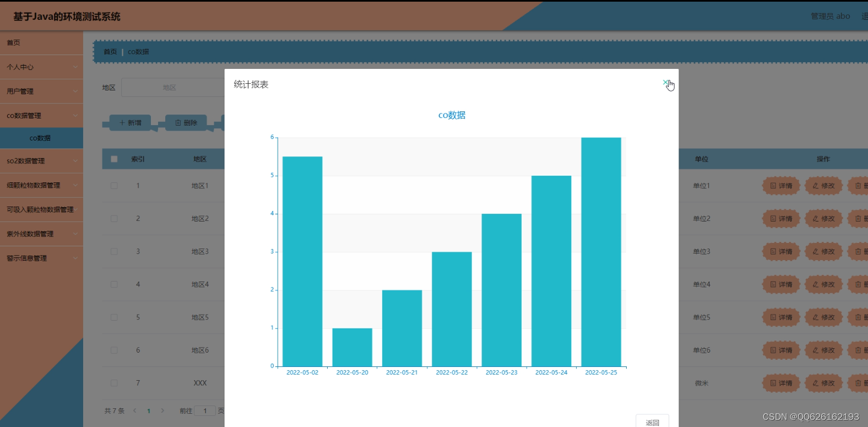Click the 地区6 table cell
868x427 pixels.
[x=200, y=350]
